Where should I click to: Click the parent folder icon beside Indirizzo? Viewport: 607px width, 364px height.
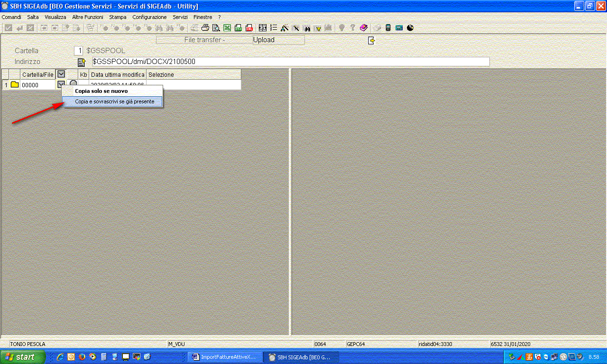(82, 62)
